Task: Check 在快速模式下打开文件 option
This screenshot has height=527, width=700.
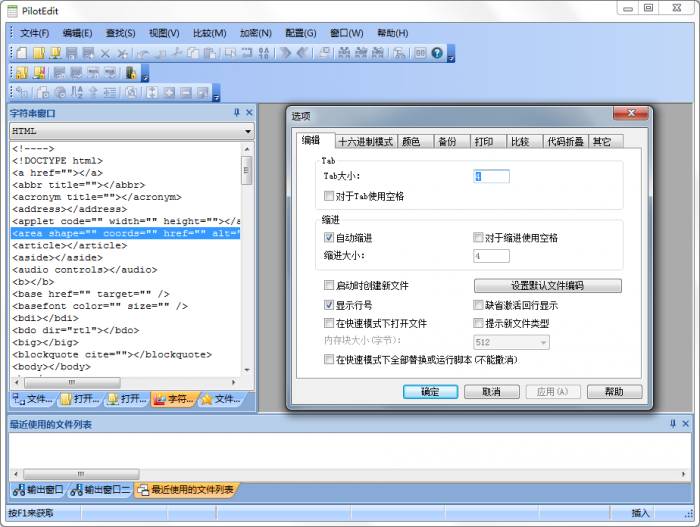Action: (x=329, y=323)
